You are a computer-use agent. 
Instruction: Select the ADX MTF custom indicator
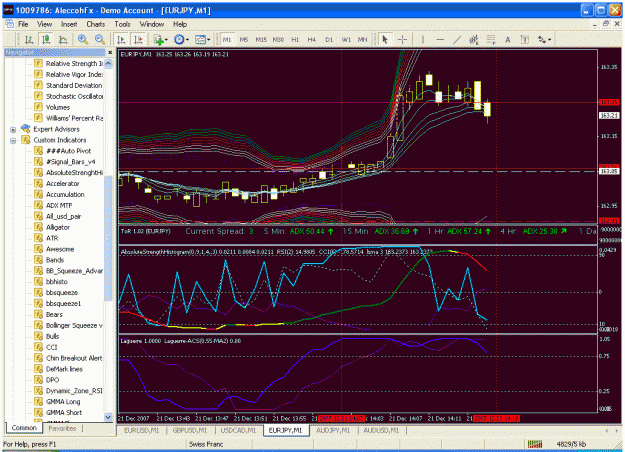[59, 206]
